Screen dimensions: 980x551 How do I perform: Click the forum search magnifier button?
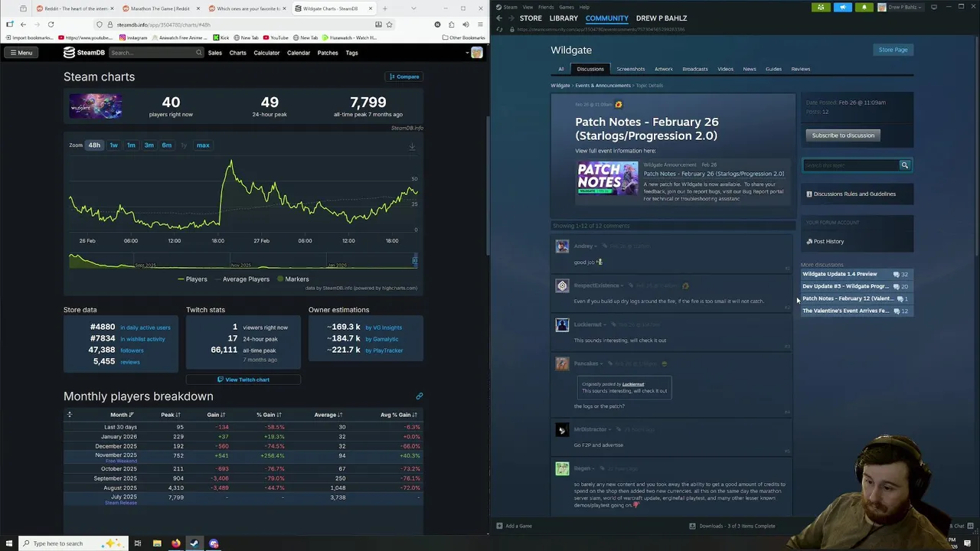[904, 165]
